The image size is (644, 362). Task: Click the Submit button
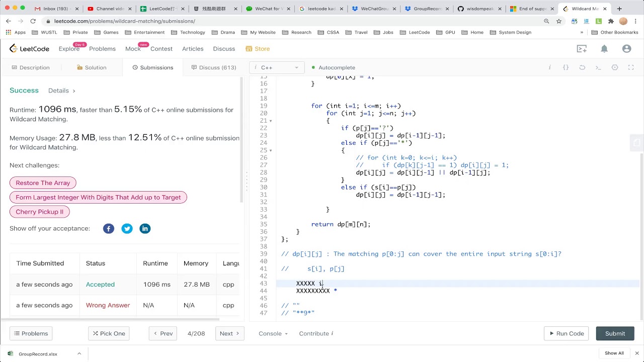[x=615, y=333]
